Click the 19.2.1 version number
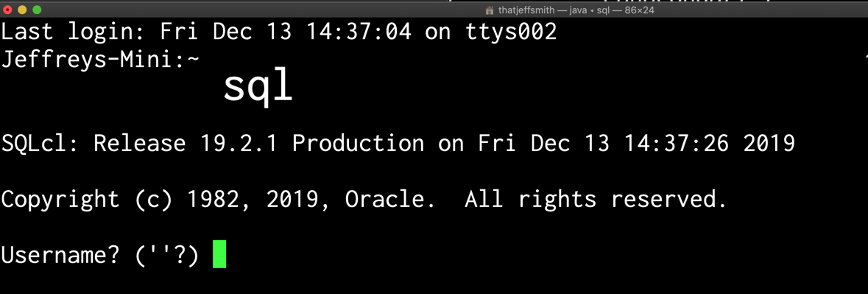This screenshot has height=294, width=868. pyautogui.click(x=239, y=144)
